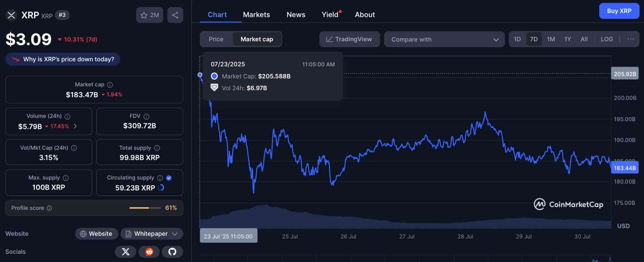Click the Profile score progress bar
This screenshot has width=644, height=262.
145,208
